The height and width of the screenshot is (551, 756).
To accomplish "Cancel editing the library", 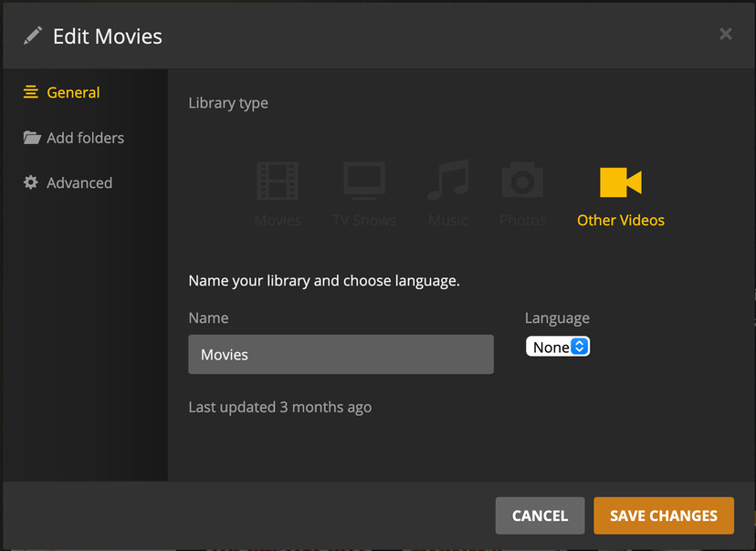I will (540, 515).
